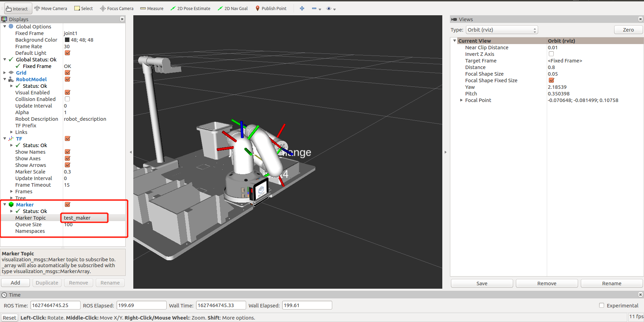Image resolution: width=644 pixels, height=322 pixels.
Task: Select the Distance value 0.8
Action: click(551, 67)
